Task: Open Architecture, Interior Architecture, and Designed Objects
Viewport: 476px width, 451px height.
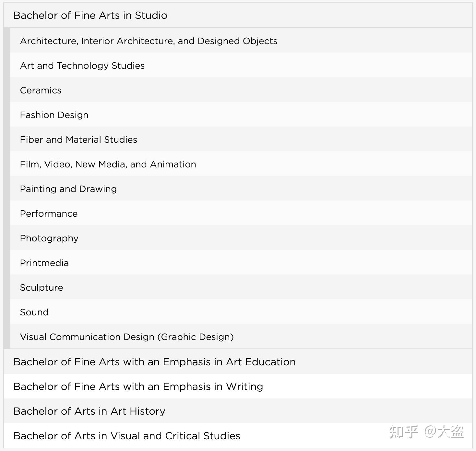Action: click(149, 41)
